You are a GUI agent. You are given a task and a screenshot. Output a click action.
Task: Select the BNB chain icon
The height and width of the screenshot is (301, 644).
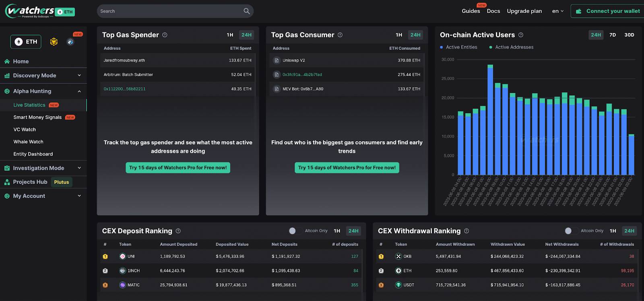pos(54,41)
